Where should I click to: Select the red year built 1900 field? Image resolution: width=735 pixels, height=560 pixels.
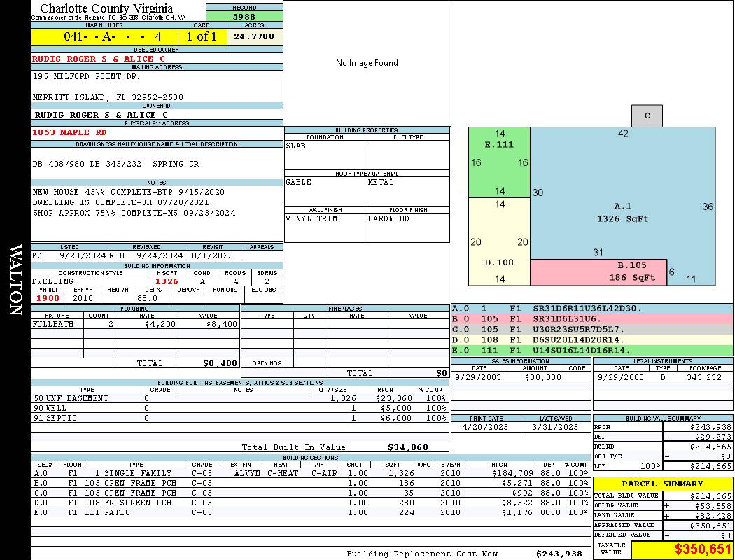click(x=48, y=298)
